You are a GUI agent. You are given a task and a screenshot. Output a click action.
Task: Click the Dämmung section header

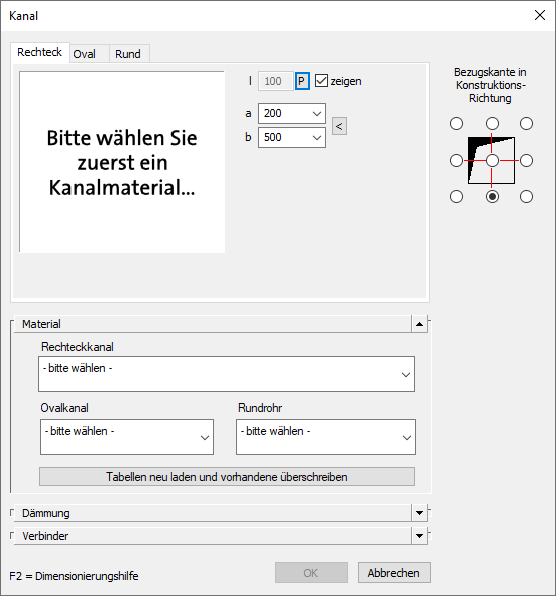tap(212, 513)
